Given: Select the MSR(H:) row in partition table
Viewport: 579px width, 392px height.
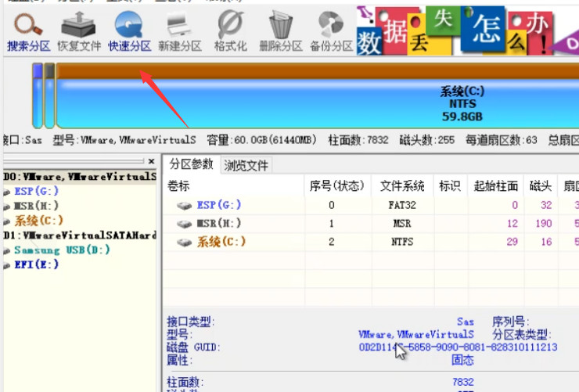Looking at the screenshot, I should [371, 223].
